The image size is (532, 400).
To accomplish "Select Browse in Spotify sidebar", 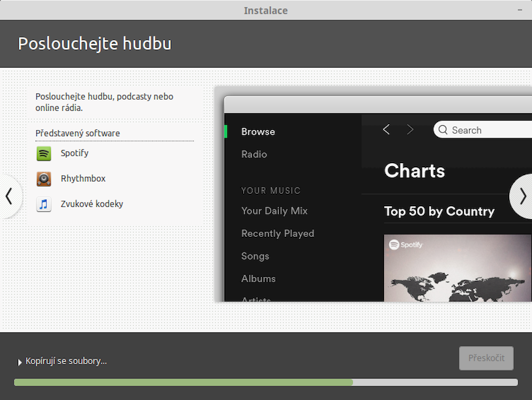I will pos(258,131).
